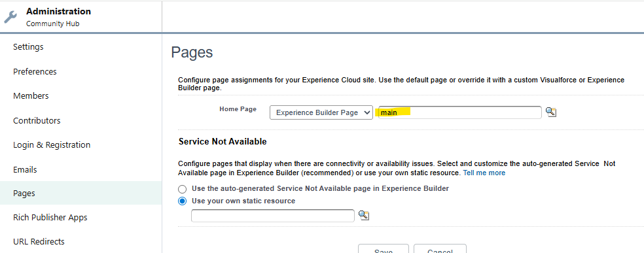644x253 pixels.
Task: Click the Pages heading text
Action: 192,52
